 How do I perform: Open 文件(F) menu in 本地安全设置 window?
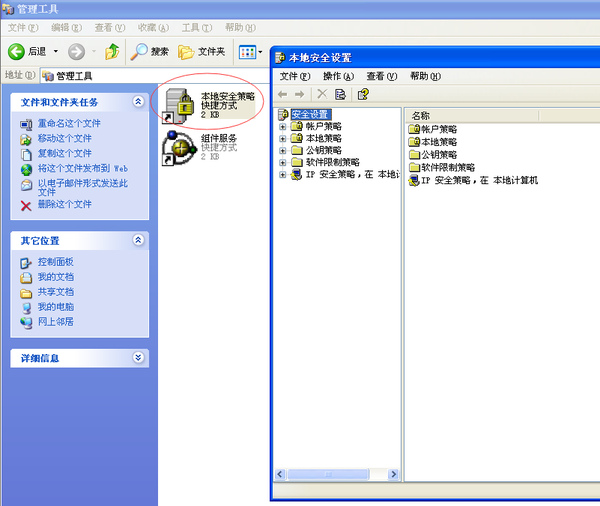[x=295, y=76]
